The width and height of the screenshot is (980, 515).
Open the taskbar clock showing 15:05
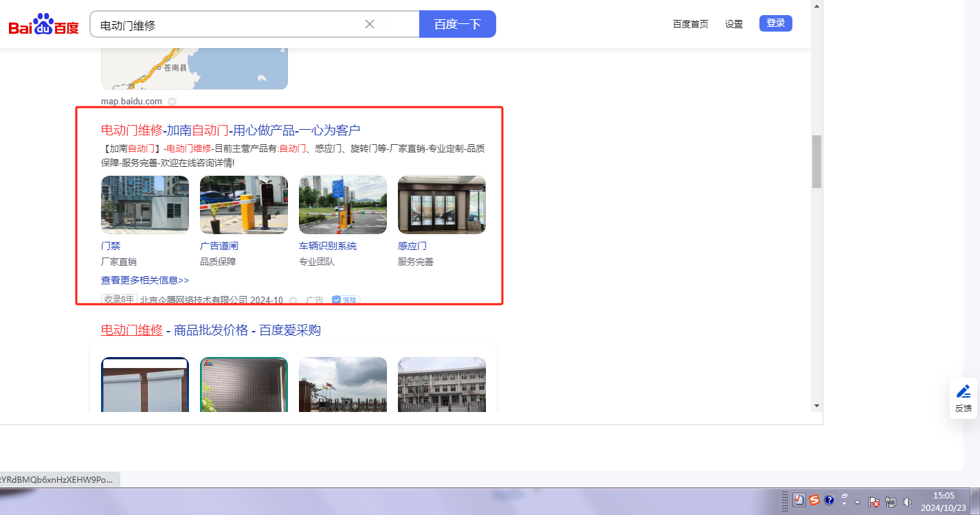[944, 501]
